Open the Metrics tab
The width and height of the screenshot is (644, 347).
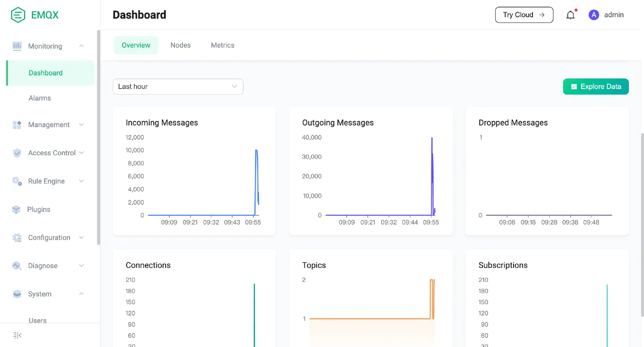point(222,45)
